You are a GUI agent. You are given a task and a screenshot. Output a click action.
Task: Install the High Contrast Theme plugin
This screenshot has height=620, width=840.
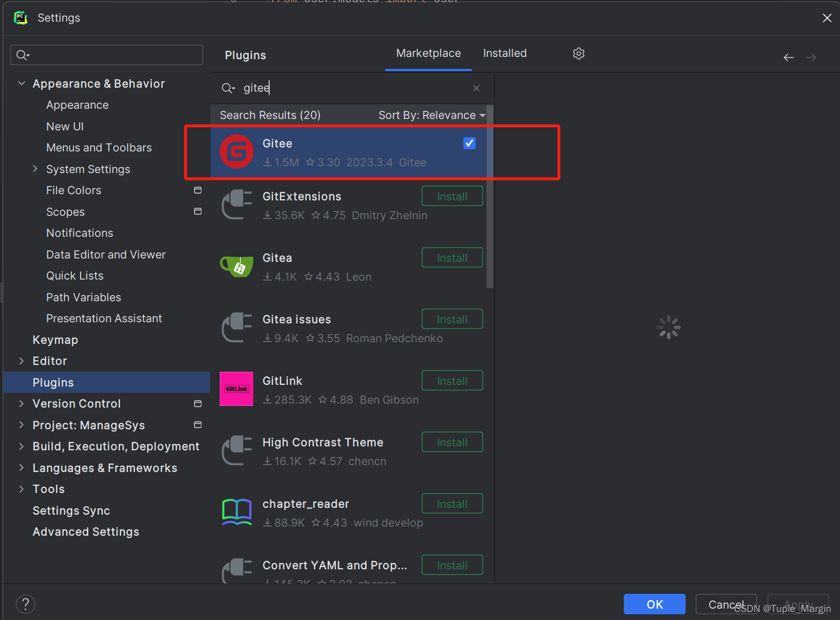(x=452, y=442)
